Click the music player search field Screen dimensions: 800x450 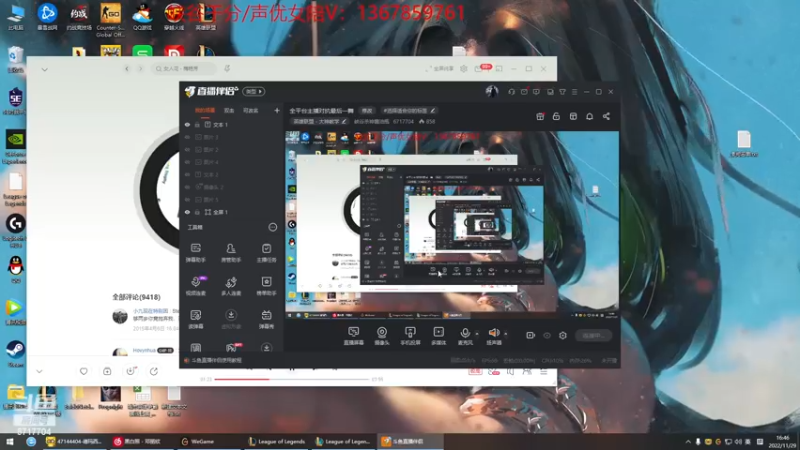tap(185, 68)
